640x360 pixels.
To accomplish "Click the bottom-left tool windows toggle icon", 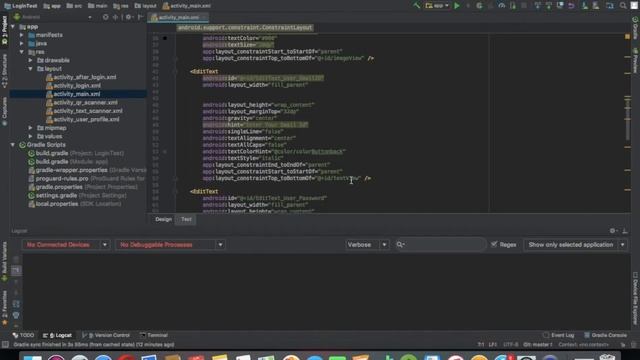I will [x=5, y=345].
